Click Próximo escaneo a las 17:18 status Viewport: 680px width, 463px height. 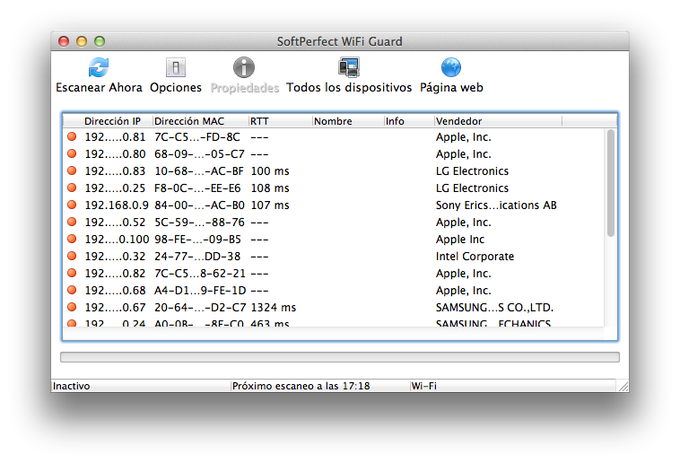coord(301,386)
